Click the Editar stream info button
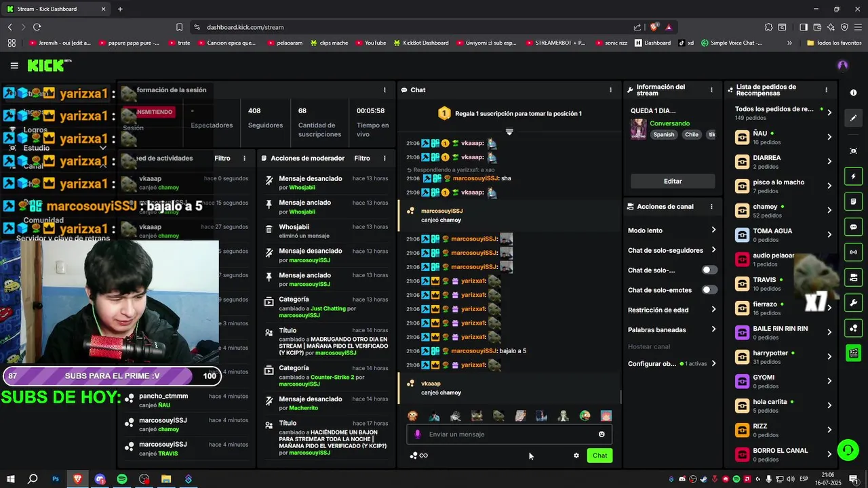 (x=673, y=181)
